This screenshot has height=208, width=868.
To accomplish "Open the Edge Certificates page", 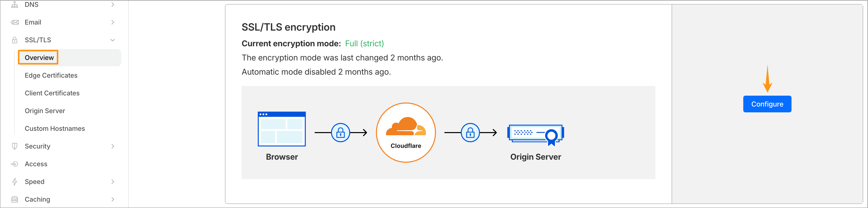I will click(x=51, y=75).
